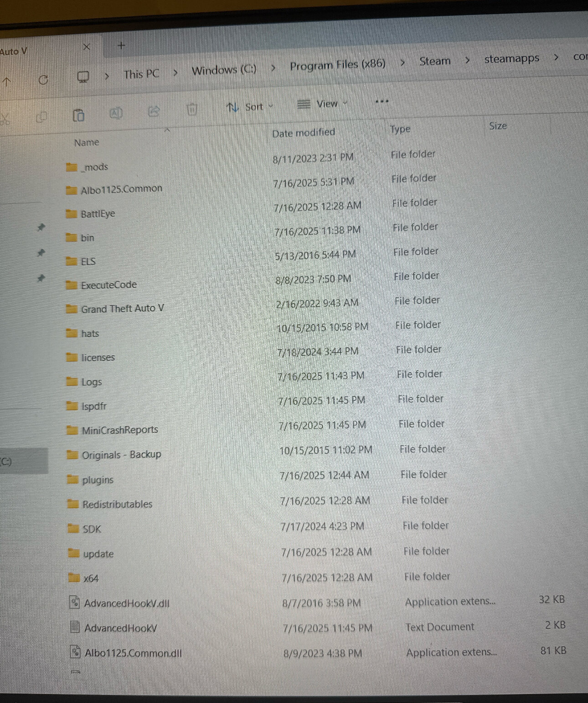Expand chevron after steamapps breadcrumb
The image size is (588, 703).
(556, 58)
